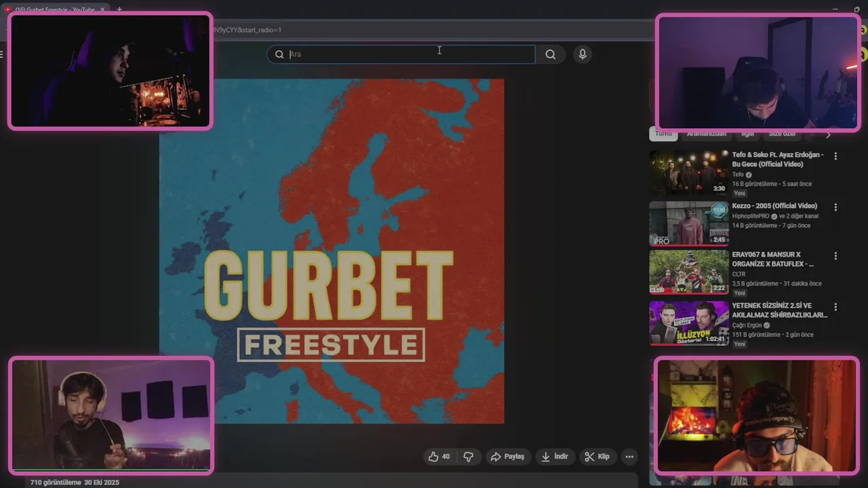This screenshot has width=868, height=488.
Task: Open Tefo & Seko Bu Gece video thumbnail
Action: (x=689, y=173)
